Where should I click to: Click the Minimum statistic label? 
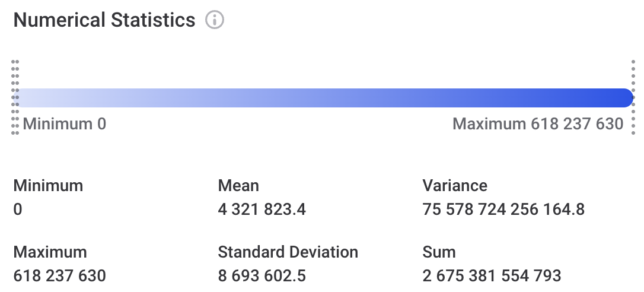tap(48, 186)
